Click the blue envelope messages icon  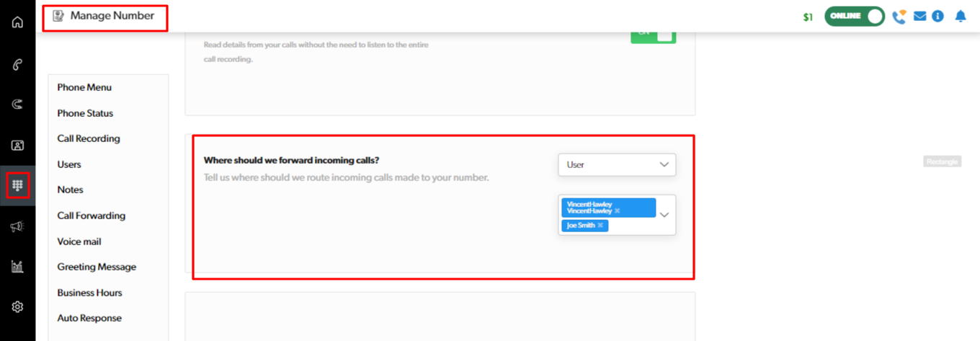tap(919, 17)
